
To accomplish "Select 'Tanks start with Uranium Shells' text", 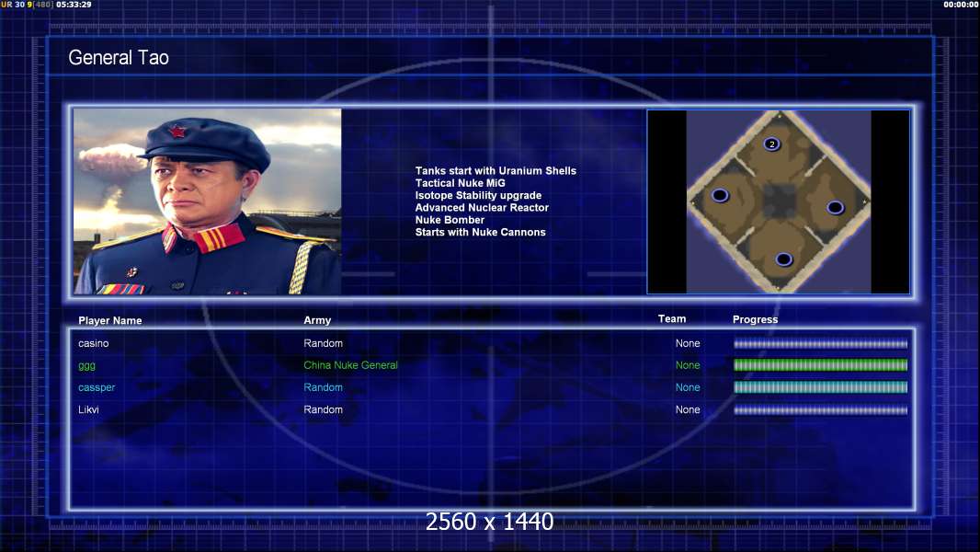I will coord(496,171).
